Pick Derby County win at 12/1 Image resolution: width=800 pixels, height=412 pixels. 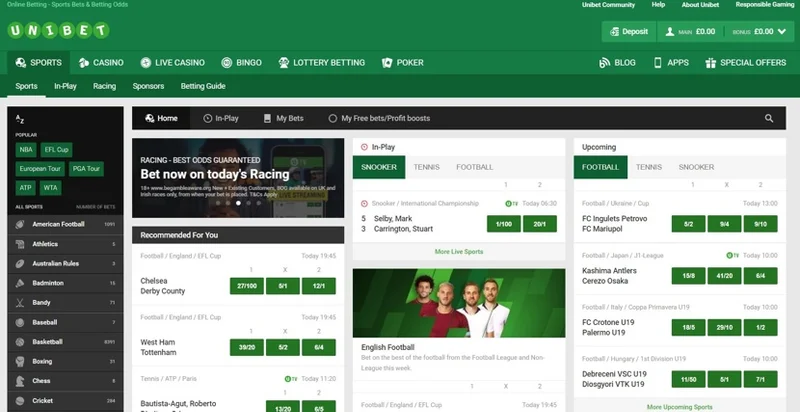click(318, 286)
